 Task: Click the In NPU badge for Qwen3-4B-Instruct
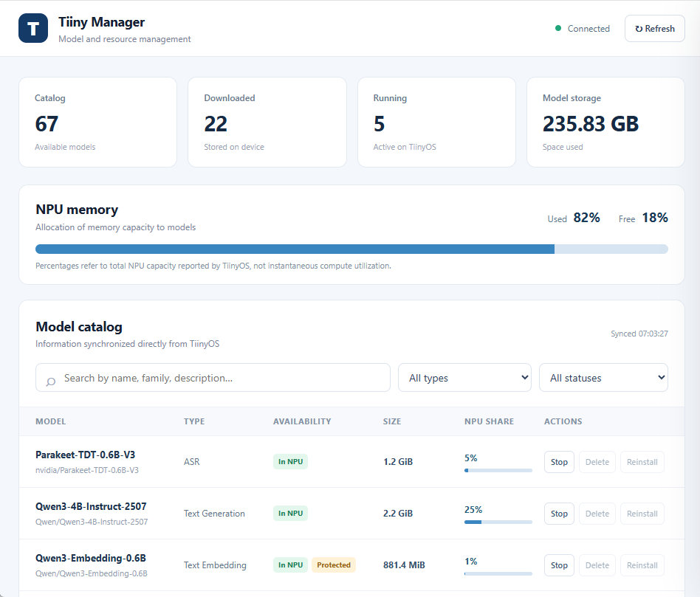[x=290, y=513]
